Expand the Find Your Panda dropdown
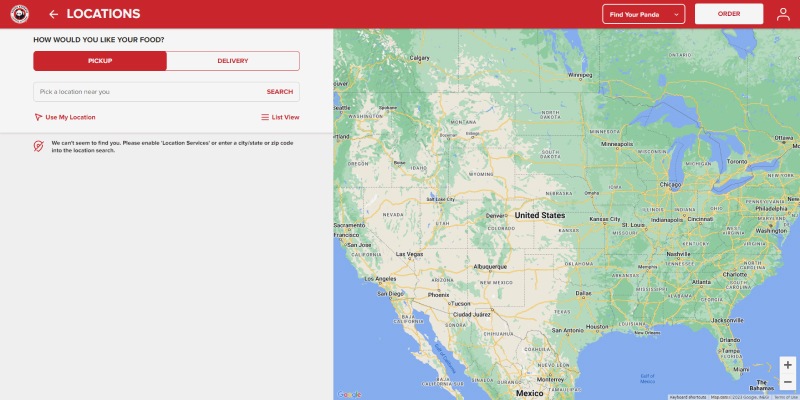Image resolution: width=800 pixels, height=400 pixels. point(643,14)
